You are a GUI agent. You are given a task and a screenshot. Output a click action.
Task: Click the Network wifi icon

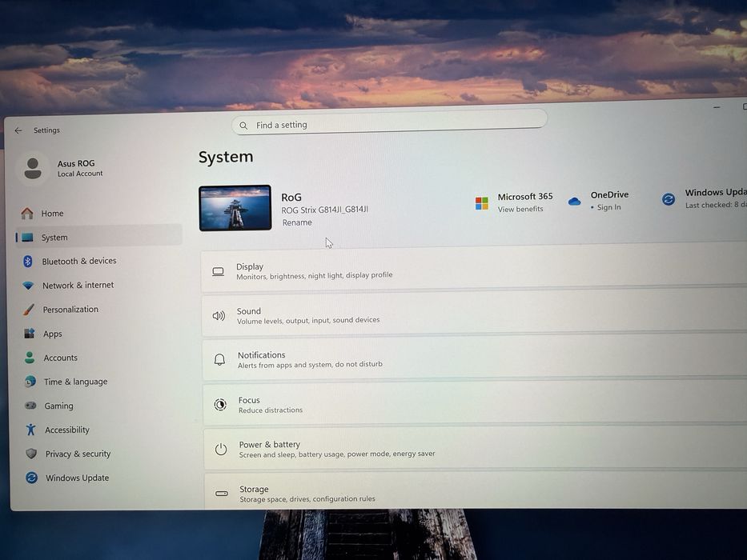tap(28, 286)
